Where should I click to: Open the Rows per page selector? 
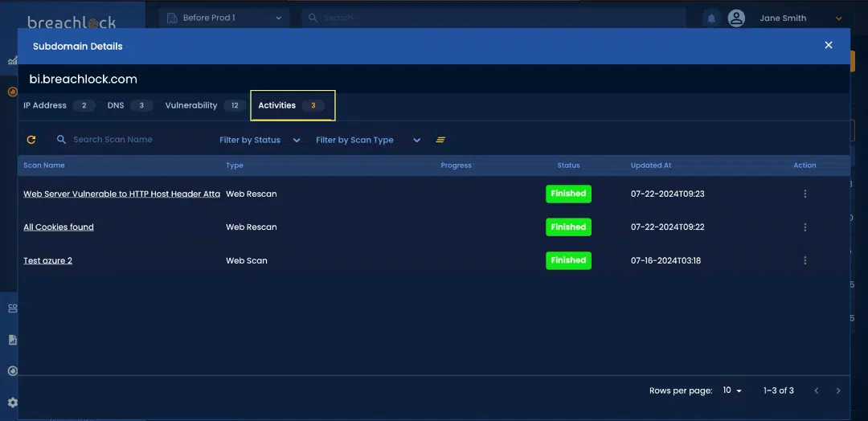point(732,390)
